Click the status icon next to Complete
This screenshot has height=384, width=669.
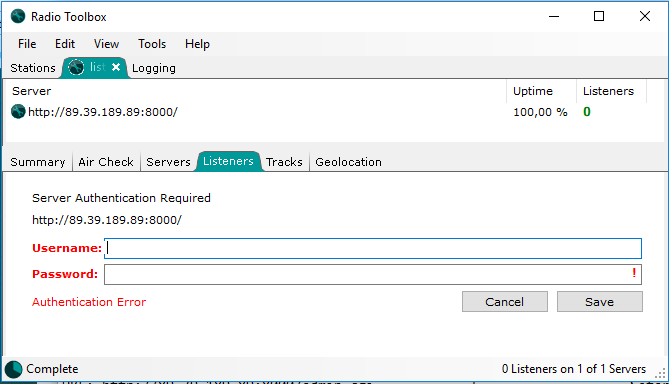(14, 369)
